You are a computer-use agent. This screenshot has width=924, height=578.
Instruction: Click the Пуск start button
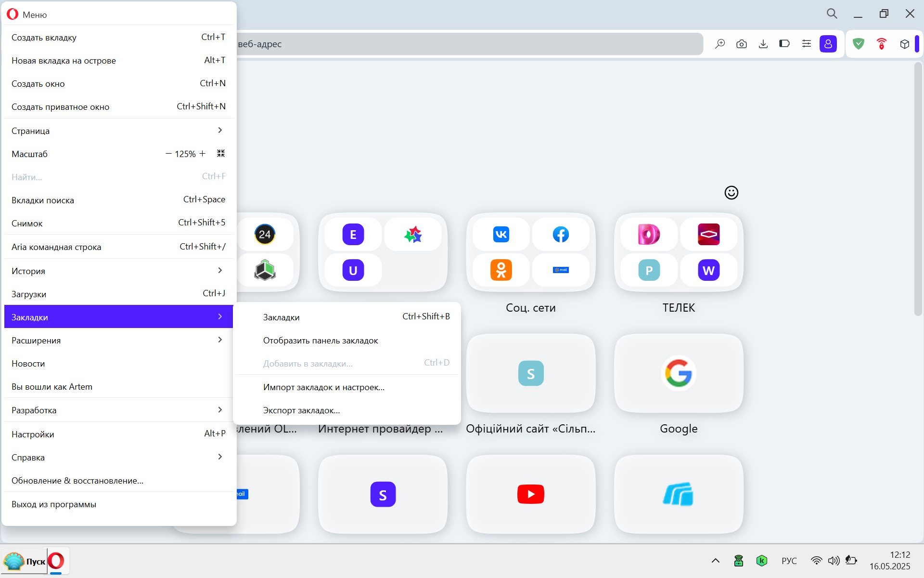click(x=25, y=561)
